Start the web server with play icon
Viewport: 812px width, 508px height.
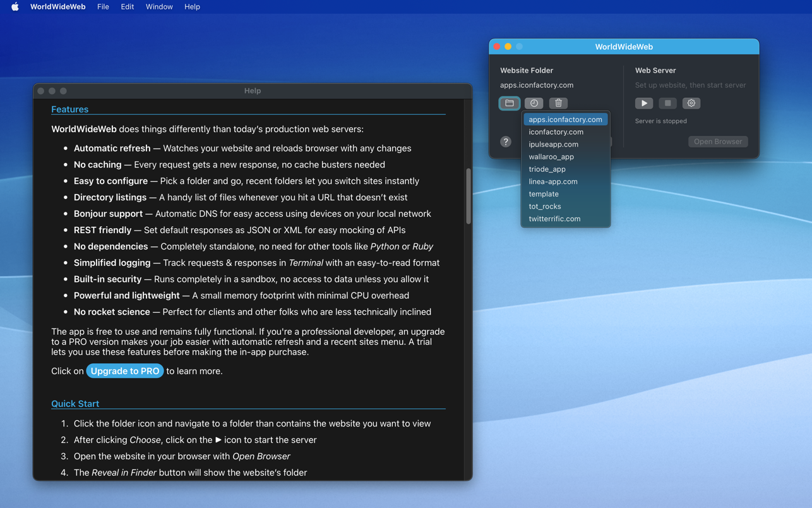click(644, 103)
